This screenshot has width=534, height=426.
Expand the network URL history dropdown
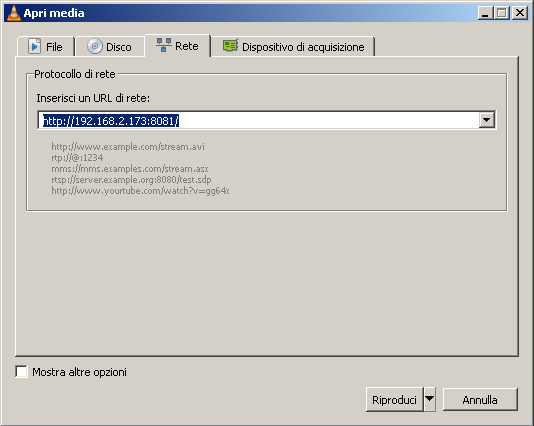tap(487, 120)
